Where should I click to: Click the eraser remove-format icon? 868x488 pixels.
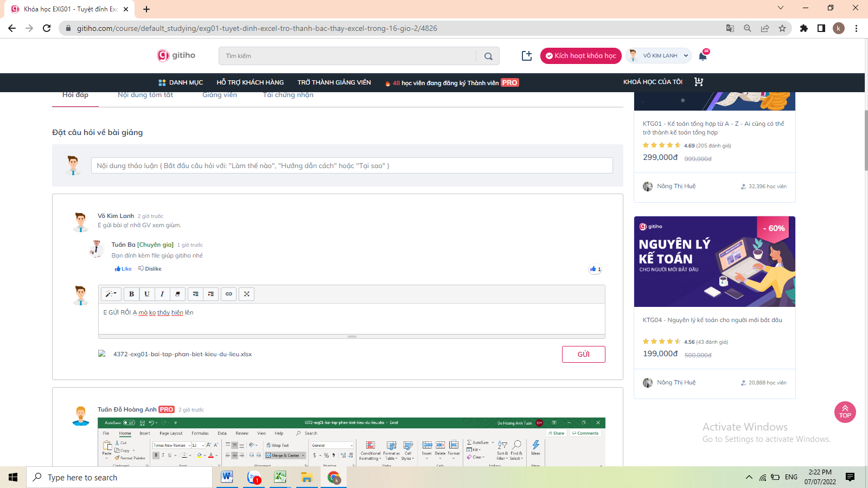tap(177, 294)
